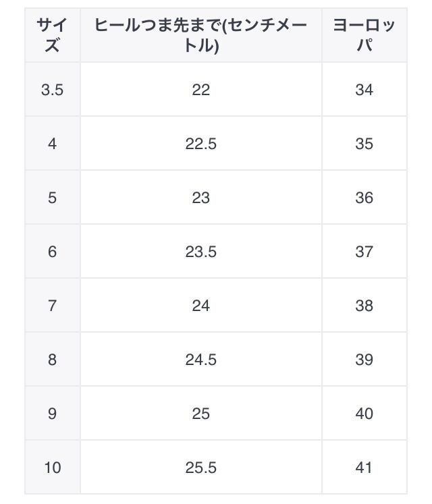Click the サイズ column header
The image size is (432, 504).
coord(52,36)
